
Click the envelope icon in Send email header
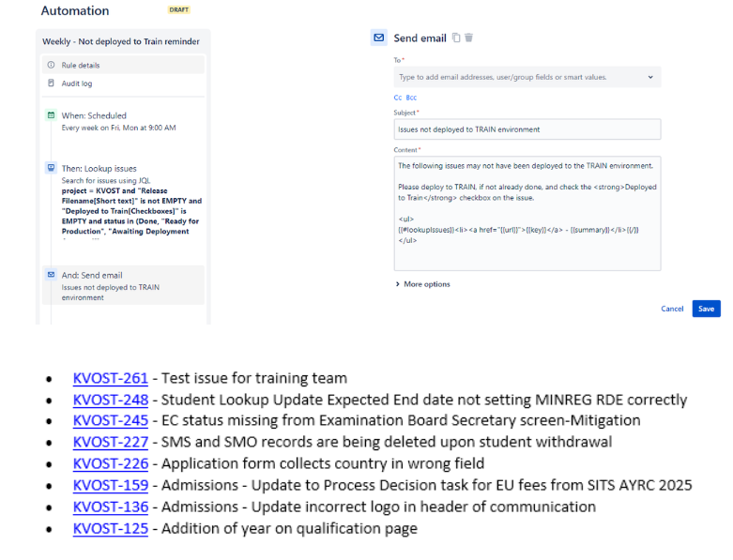click(379, 38)
